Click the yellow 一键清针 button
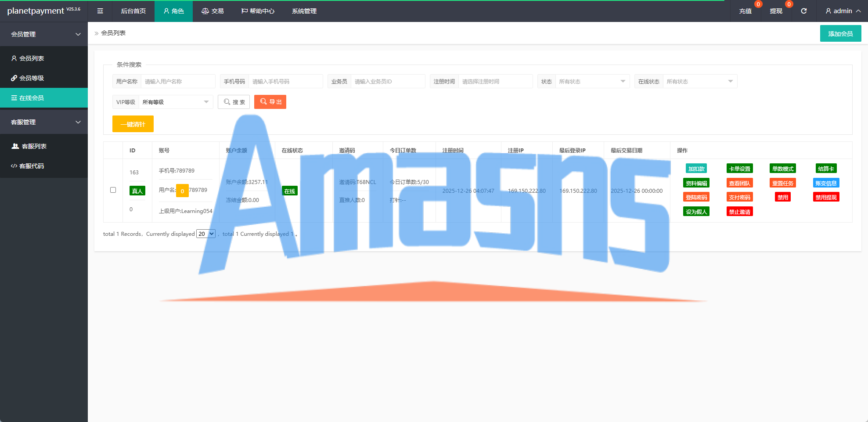The image size is (868, 422). click(133, 124)
